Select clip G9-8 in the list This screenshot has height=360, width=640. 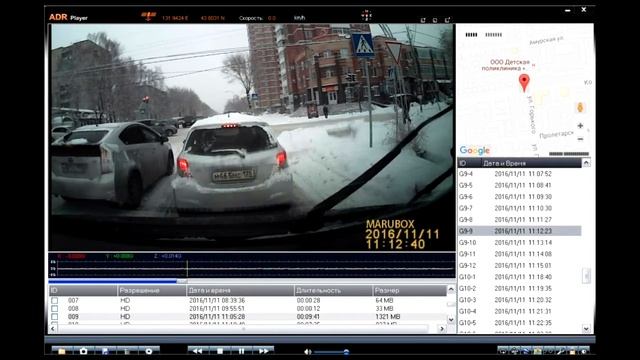520,220
